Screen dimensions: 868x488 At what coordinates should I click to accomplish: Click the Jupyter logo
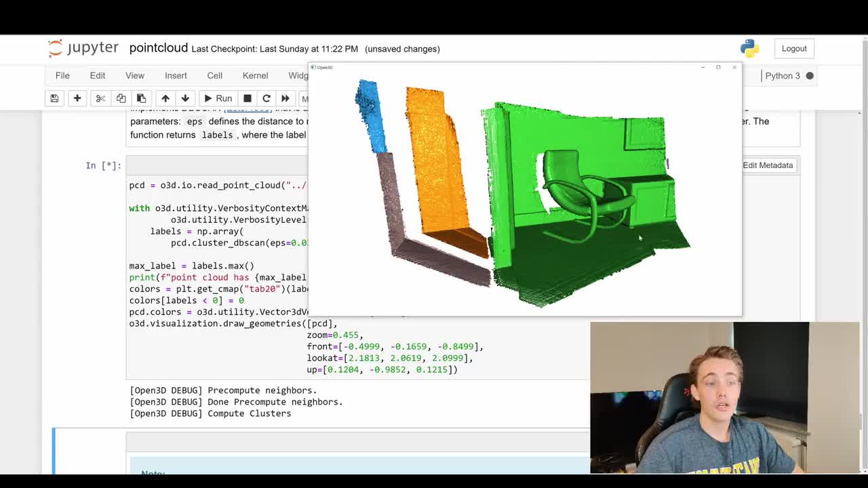click(x=83, y=48)
